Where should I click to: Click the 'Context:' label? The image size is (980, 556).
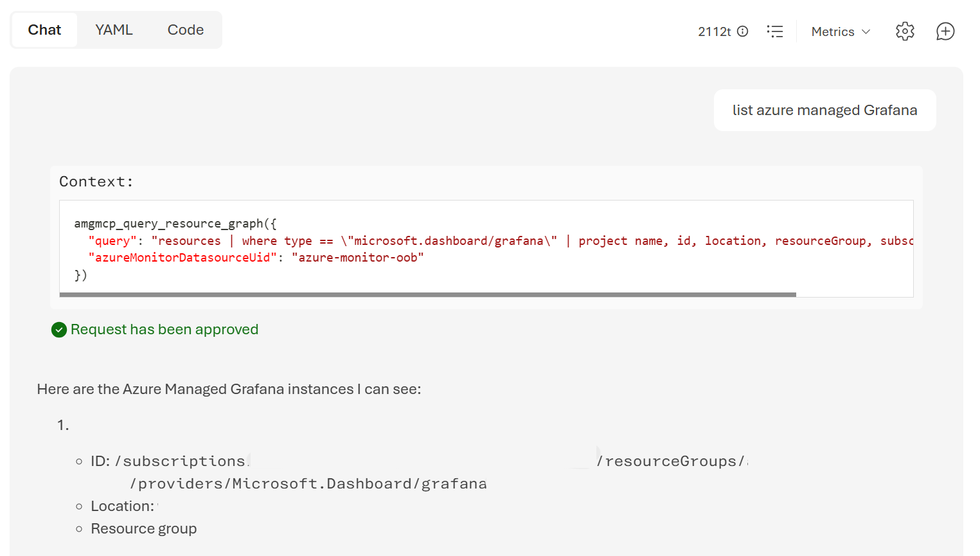(96, 182)
